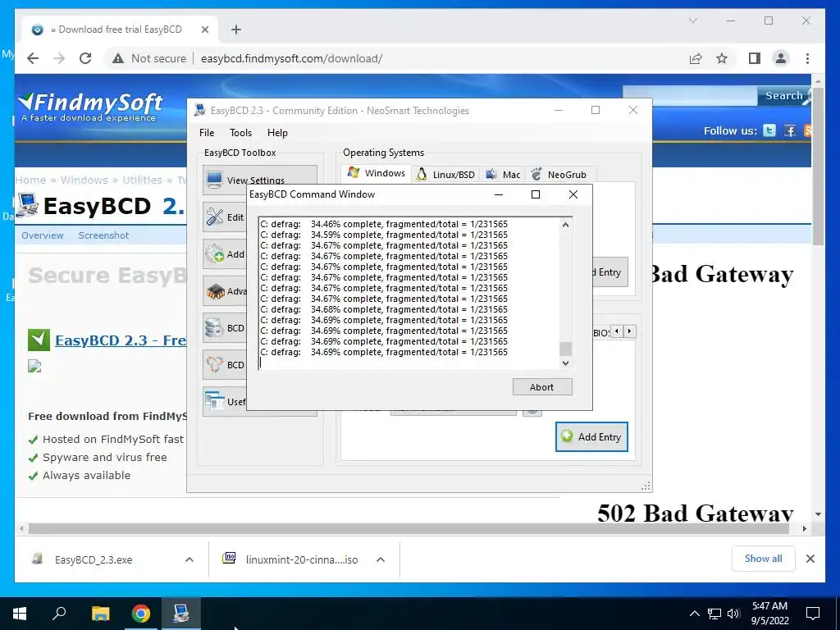Share this page icon in Chrome

[x=696, y=58]
